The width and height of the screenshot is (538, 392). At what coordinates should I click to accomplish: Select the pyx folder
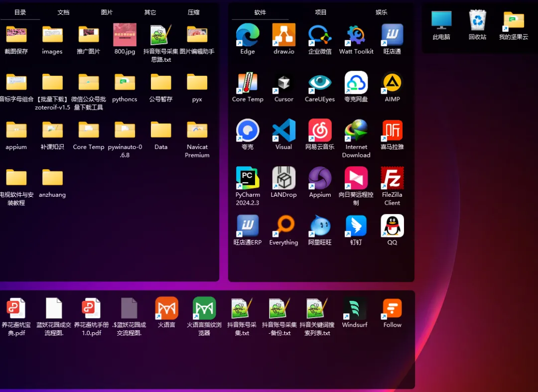click(x=197, y=82)
